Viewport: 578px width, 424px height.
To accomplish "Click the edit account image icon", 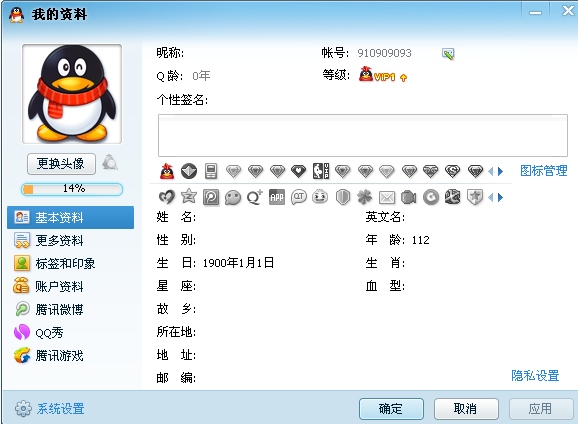I will (448, 54).
